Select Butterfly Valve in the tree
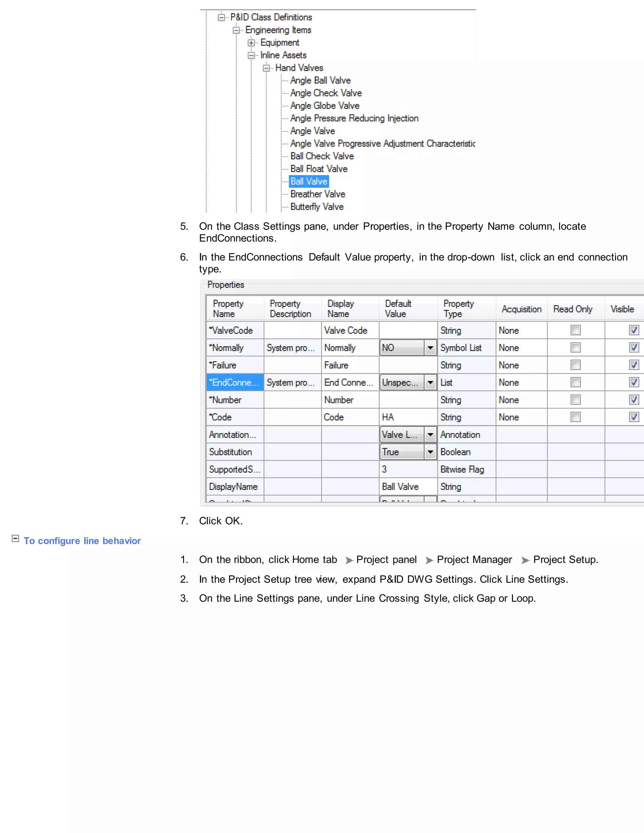Viewport: 644px width, 833px height. [x=317, y=207]
